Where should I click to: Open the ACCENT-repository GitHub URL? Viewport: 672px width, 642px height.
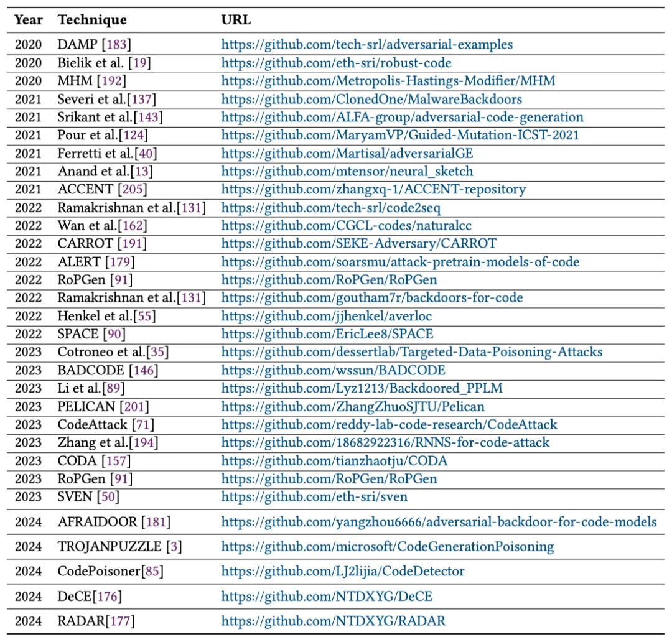[373, 190]
